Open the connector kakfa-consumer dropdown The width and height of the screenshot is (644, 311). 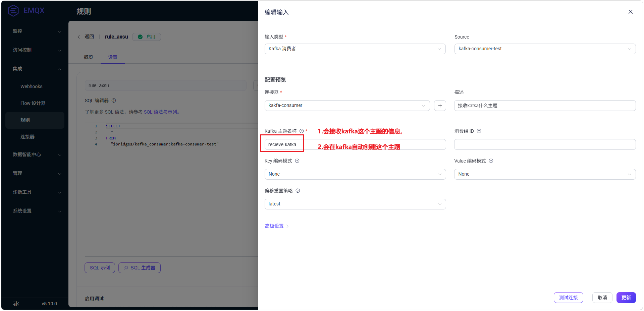coord(347,106)
